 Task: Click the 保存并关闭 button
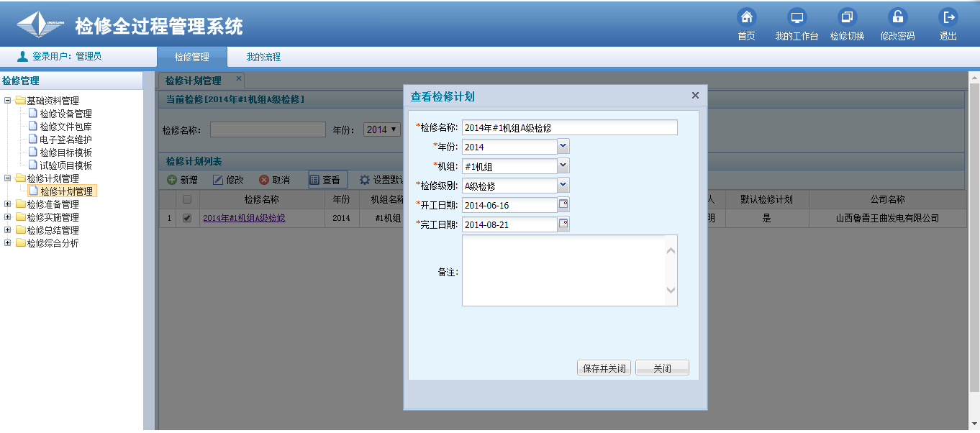point(604,368)
